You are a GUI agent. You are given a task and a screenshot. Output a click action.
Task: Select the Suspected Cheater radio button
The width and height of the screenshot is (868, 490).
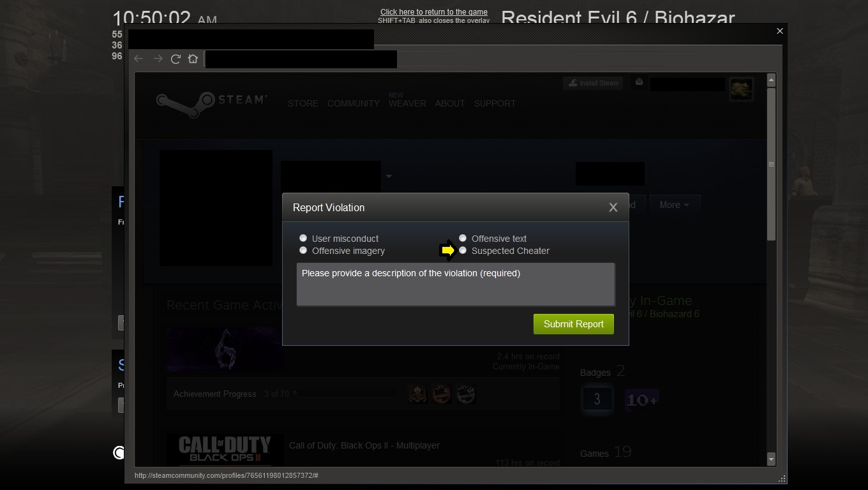(463, 250)
